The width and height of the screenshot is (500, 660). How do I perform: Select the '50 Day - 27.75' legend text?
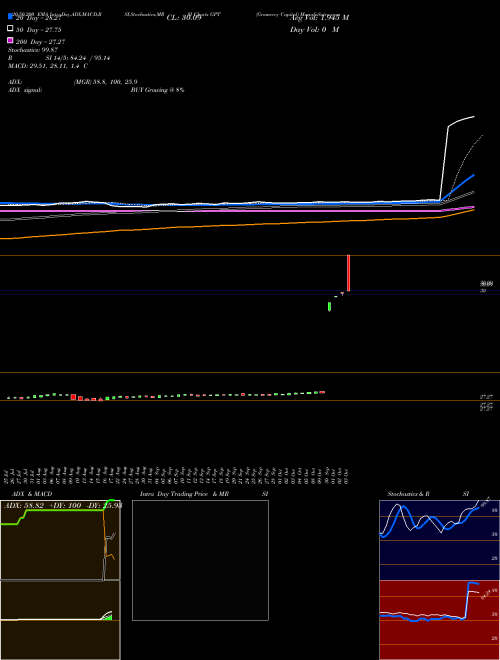click(38, 30)
